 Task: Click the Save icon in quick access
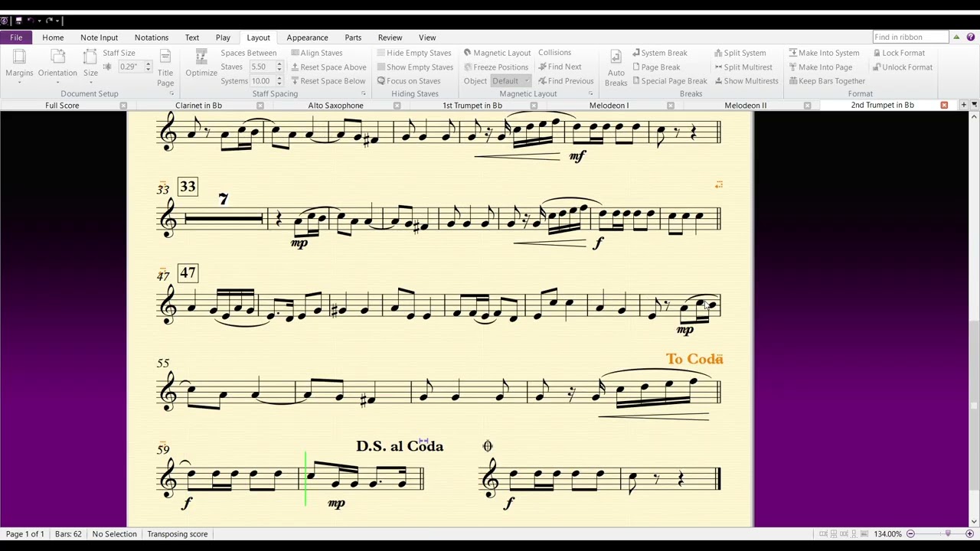pyautogui.click(x=18, y=21)
